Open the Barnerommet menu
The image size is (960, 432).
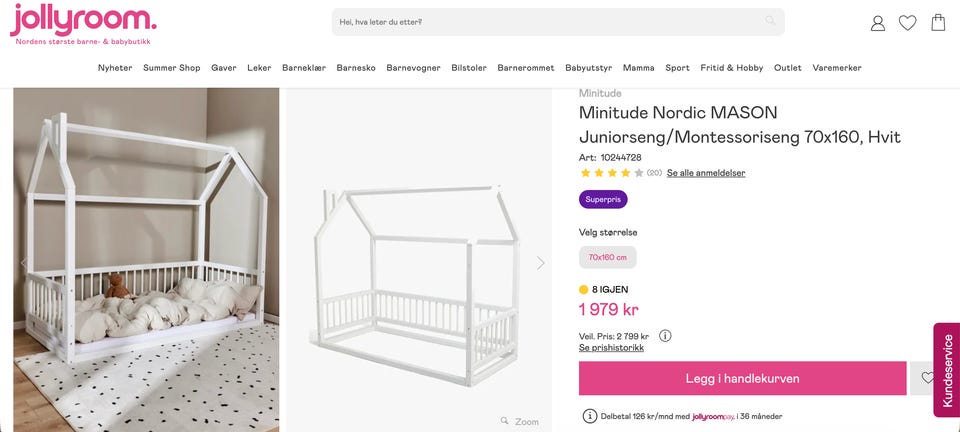coord(526,68)
